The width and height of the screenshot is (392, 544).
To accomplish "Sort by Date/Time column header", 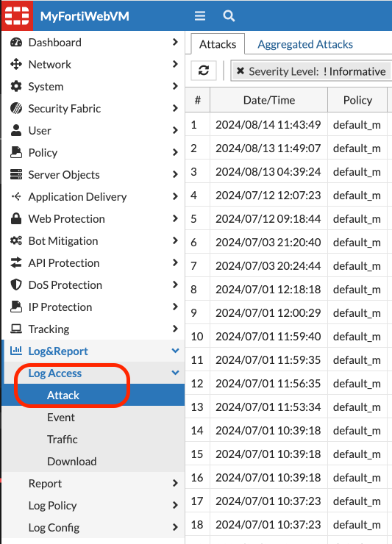I will coord(268,100).
